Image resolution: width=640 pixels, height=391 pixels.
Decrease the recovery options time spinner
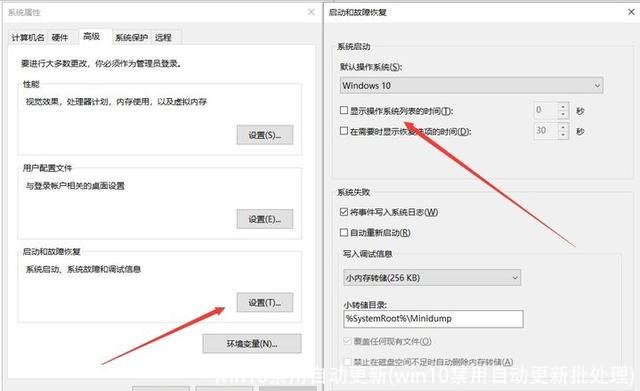(x=563, y=135)
